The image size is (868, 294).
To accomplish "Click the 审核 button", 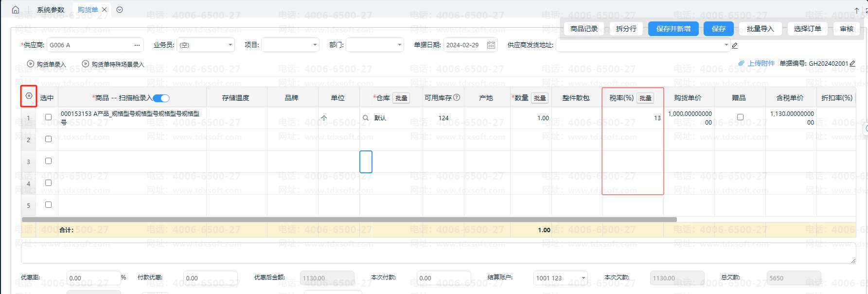I will click(x=847, y=29).
